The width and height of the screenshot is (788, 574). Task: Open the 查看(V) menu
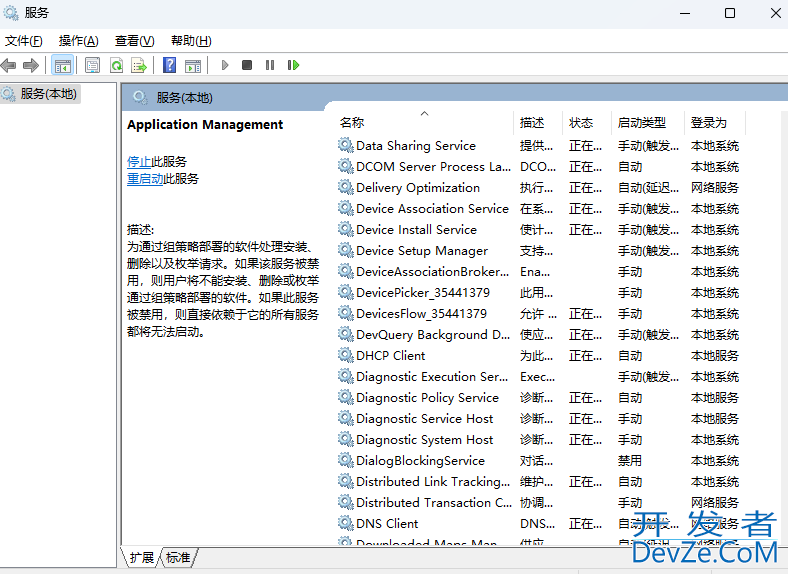135,41
